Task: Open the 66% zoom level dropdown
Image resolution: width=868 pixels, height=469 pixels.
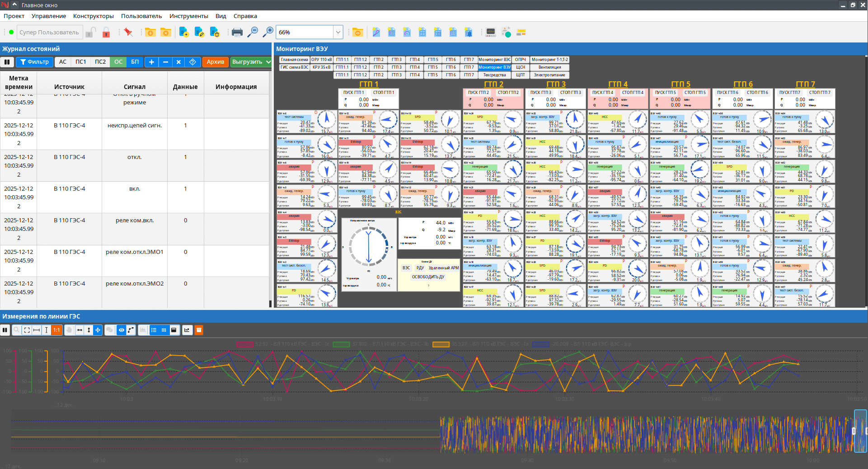Action: click(x=338, y=32)
